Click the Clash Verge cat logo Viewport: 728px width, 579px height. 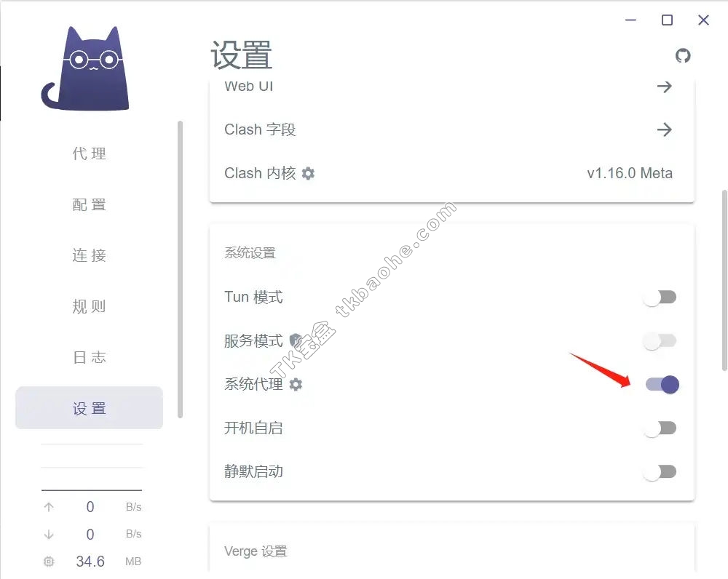[85, 68]
